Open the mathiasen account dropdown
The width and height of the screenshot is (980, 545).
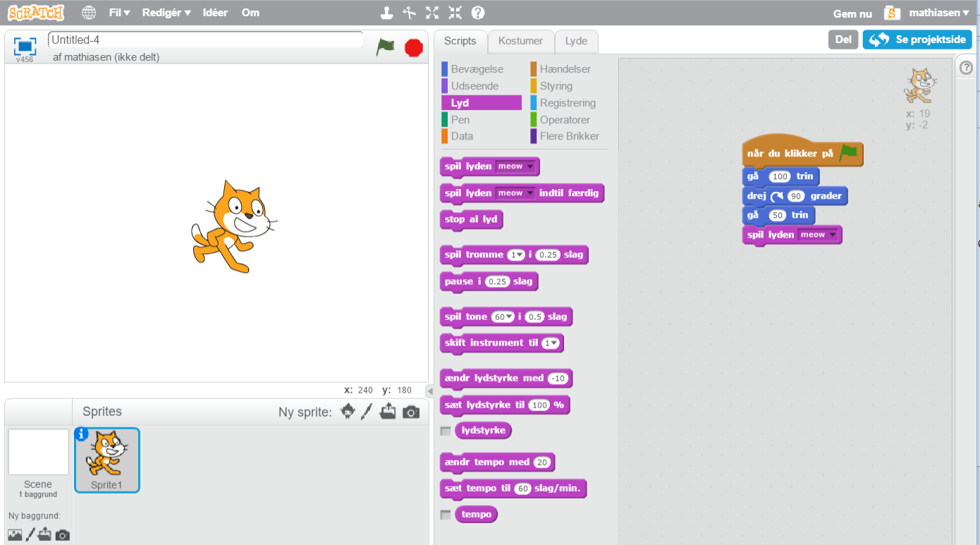point(938,13)
